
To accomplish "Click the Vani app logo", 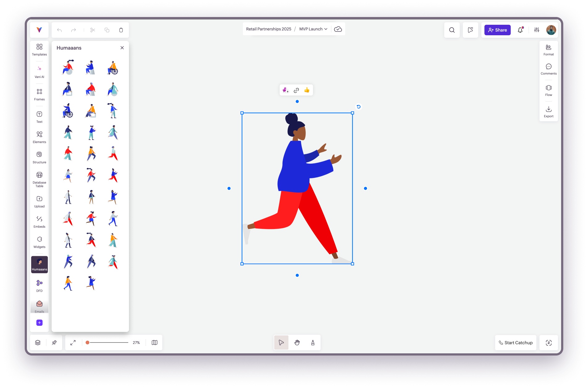I will coord(39,30).
